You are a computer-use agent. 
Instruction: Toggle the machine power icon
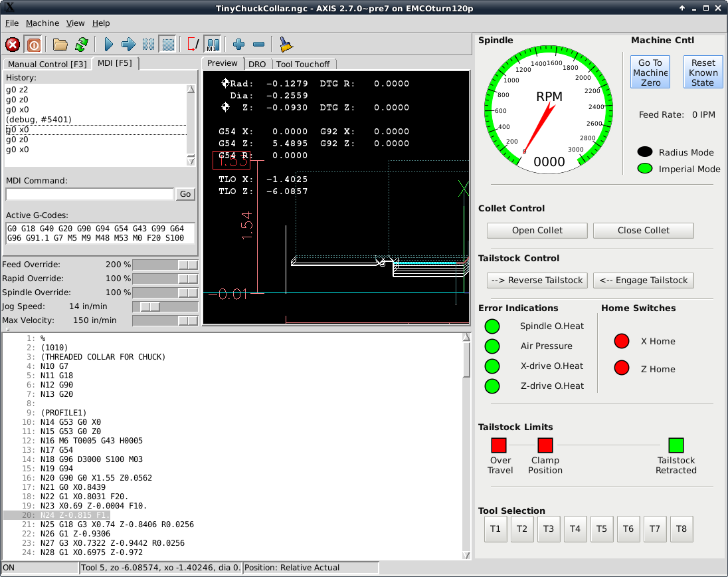point(33,45)
